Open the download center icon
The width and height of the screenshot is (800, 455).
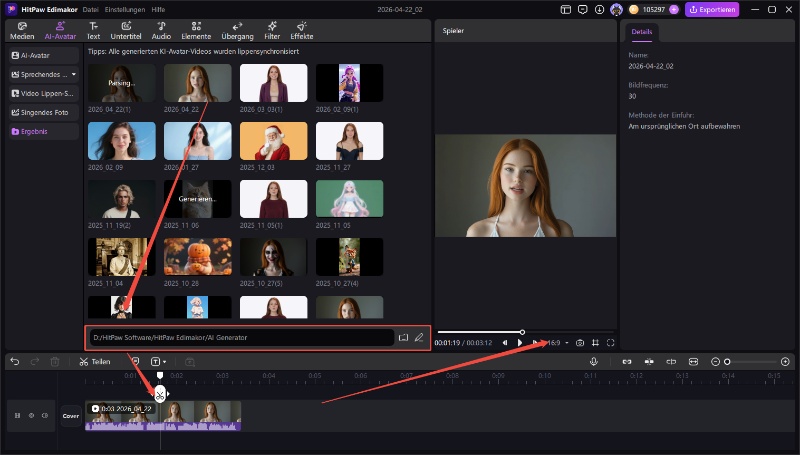pyautogui.click(x=599, y=9)
